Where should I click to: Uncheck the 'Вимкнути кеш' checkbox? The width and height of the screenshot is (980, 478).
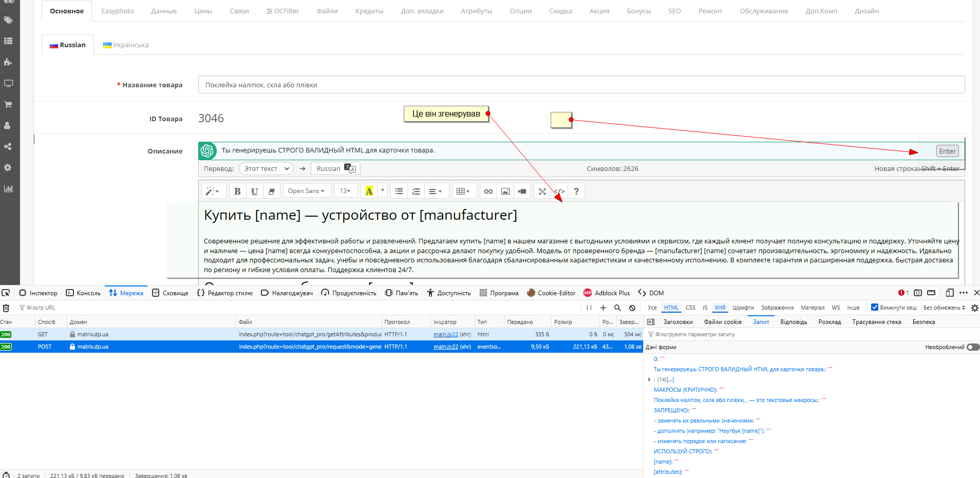(x=875, y=308)
